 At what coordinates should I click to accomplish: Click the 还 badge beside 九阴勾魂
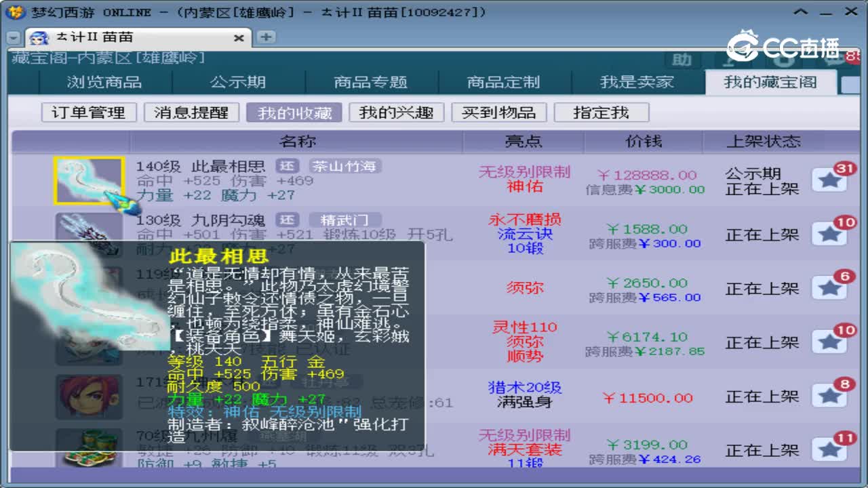(288, 220)
